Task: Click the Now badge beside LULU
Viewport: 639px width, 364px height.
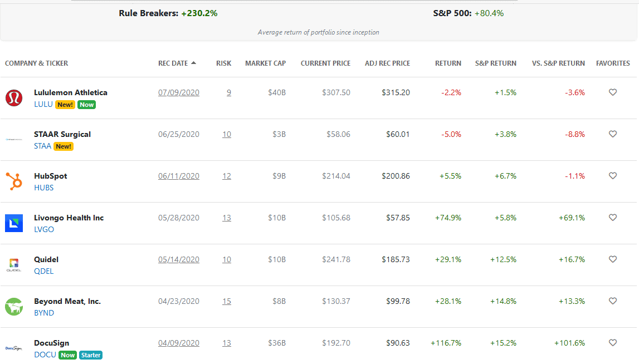Action: [x=86, y=105]
